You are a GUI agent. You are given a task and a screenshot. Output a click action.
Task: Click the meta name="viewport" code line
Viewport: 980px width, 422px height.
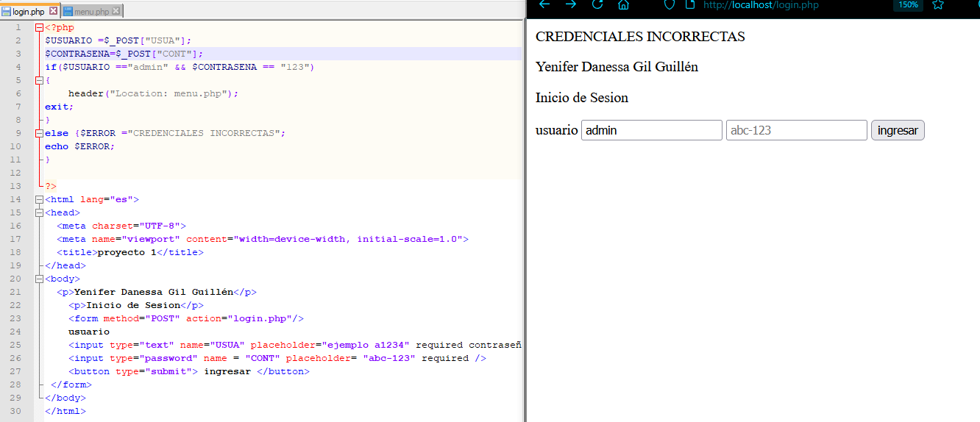click(262, 239)
